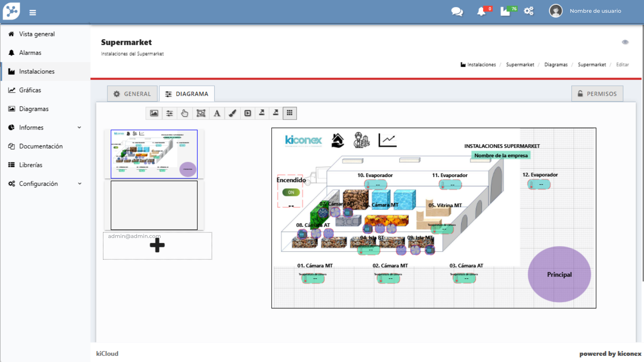Select the hand pointer tool
The image size is (644, 362).
(x=184, y=113)
